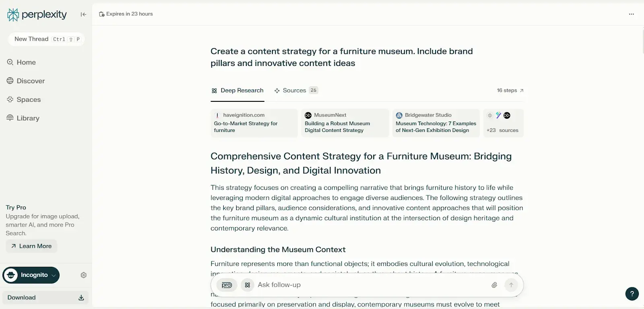Click the paperclip attach file icon
Viewport: 644px width, 309px height.
click(x=494, y=285)
